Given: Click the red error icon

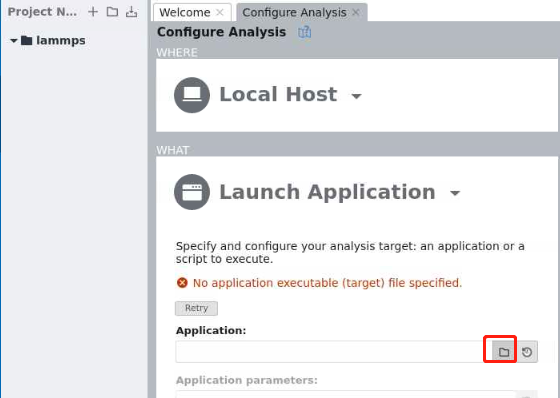Looking at the screenshot, I should [182, 283].
